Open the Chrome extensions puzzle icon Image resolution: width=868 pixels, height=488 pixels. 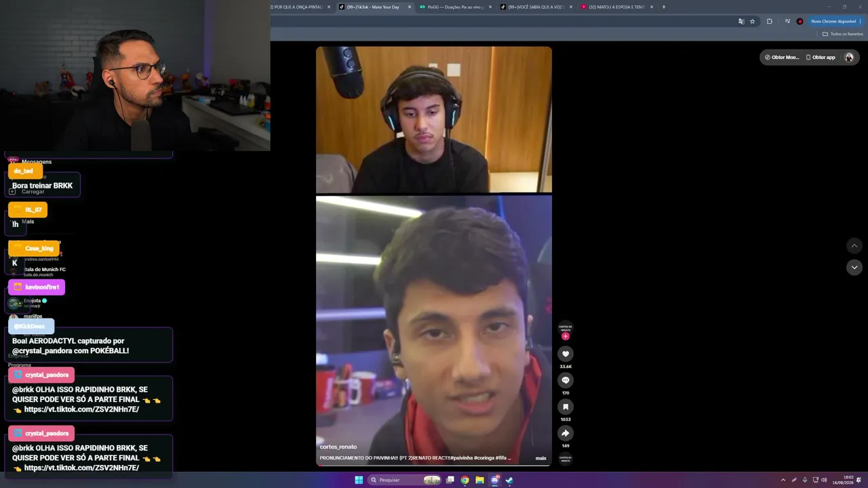click(x=770, y=21)
